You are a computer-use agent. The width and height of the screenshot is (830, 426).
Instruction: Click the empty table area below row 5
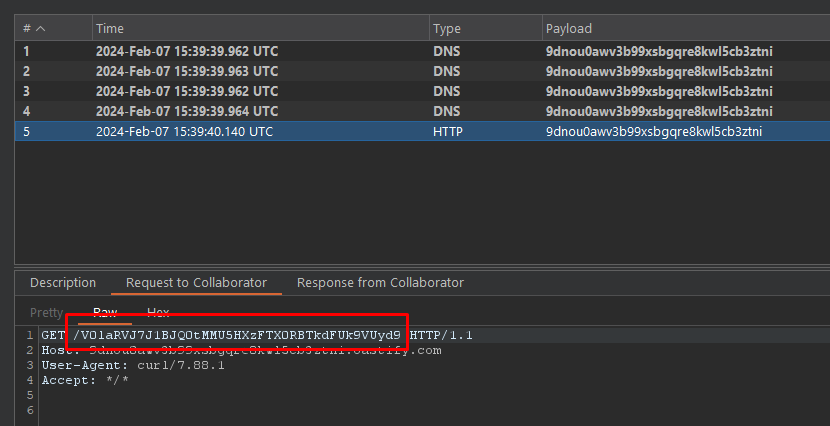400,200
